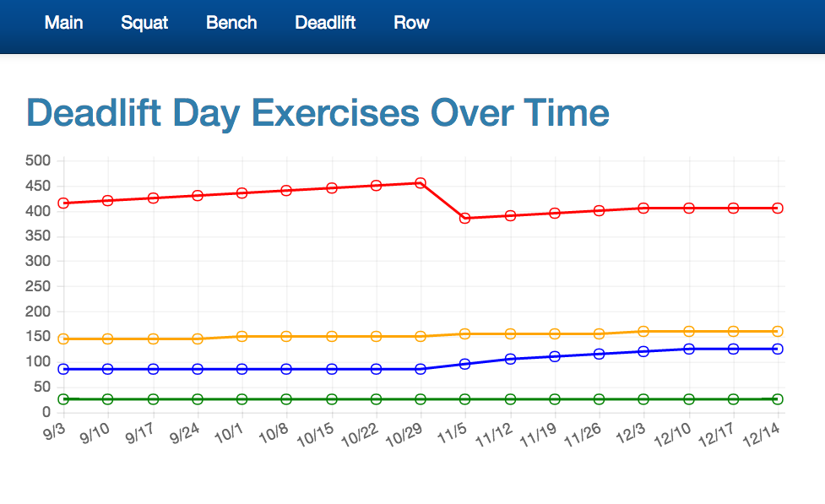Image resolution: width=825 pixels, height=504 pixels.
Task: Click the blue data point at 9/17
Action: pyautogui.click(x=153, y=369)
